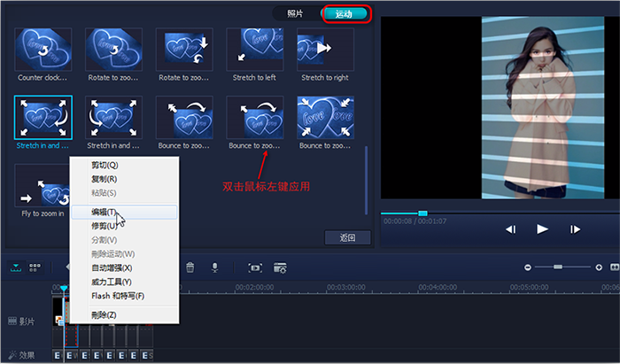Choose 删除(Z) from the context menu
Viewport: 620px width, 364px height.
click(124, 315)
